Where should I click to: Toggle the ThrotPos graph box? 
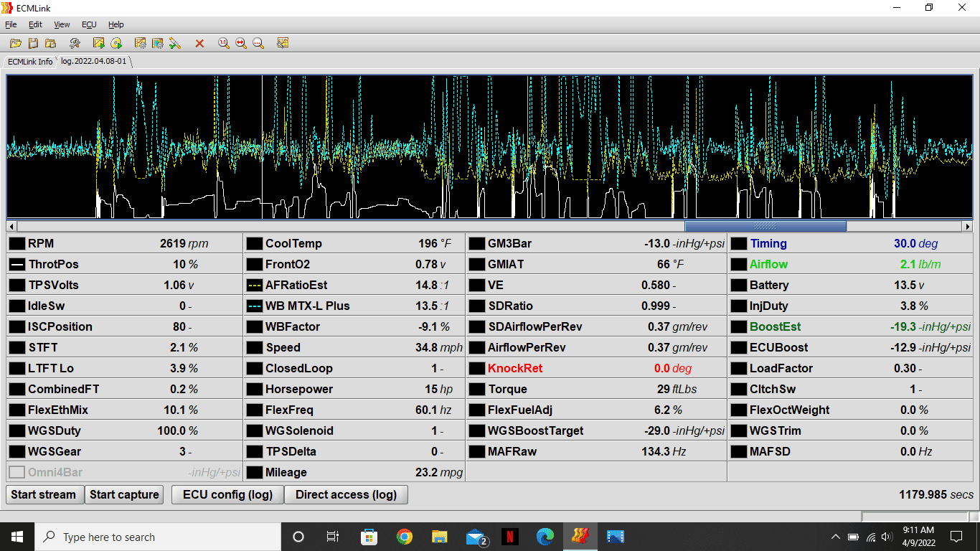pyautogui.click(x=17, y=265)
